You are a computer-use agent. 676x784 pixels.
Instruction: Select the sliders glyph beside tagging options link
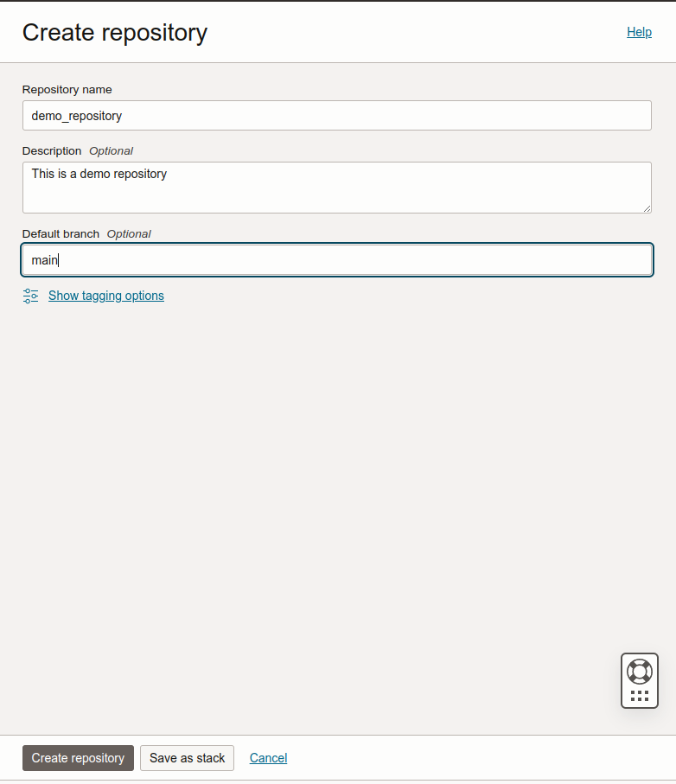point(30,296)
